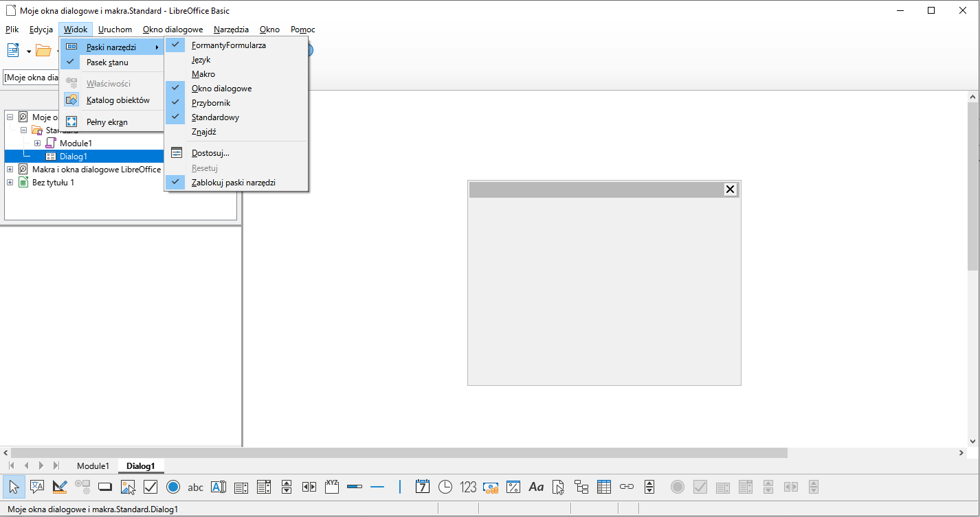Screen dimensions: 980x517
Task: Enable the Znajdź toolbar
Action: click(x=236, y=132)
